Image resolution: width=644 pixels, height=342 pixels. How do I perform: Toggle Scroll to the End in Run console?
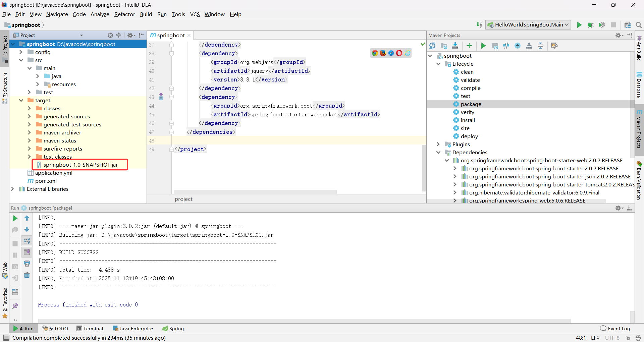(27, 252)
